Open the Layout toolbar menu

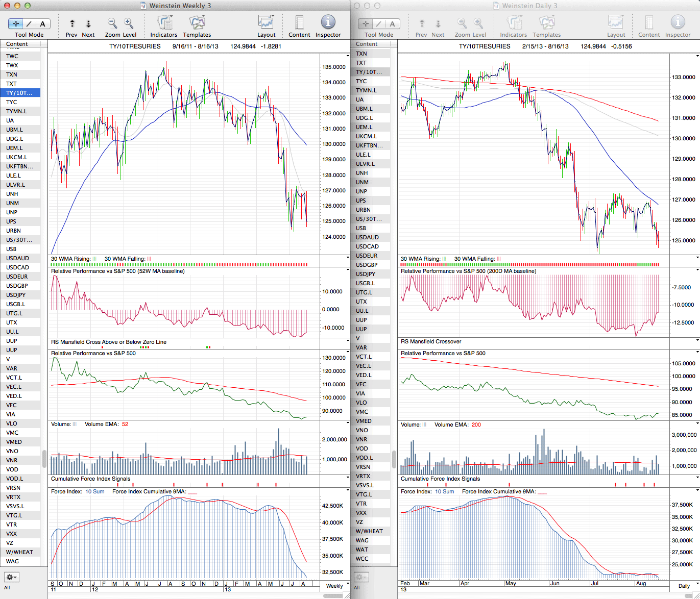(266, 23)
